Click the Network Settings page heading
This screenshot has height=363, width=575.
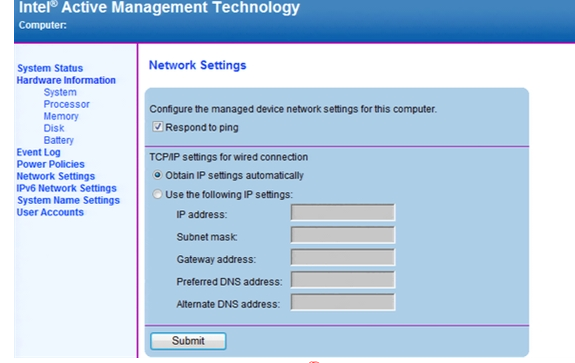197,65
